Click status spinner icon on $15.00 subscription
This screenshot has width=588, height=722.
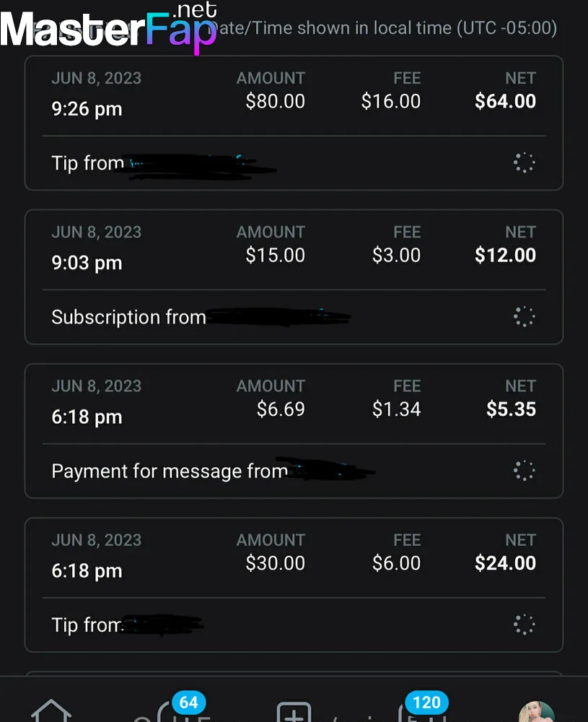click(x=524, y=317)
